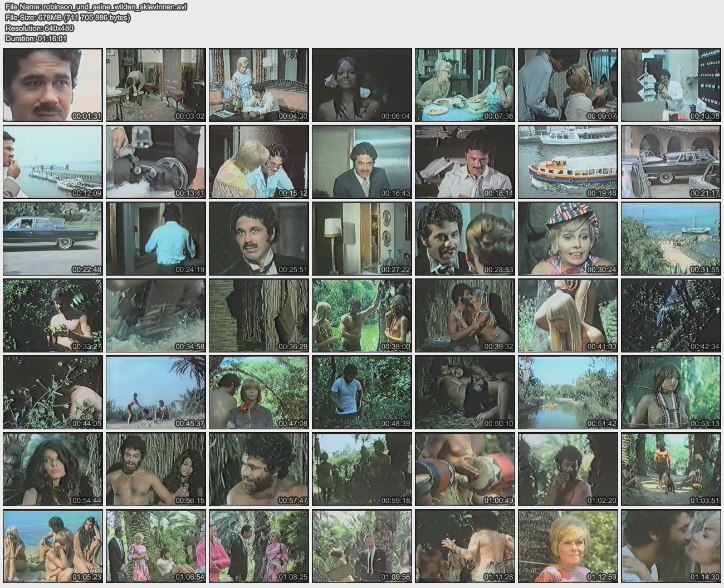
Task: Click the frame timestamped 00:25:51
Action: [x=259, y=238]
